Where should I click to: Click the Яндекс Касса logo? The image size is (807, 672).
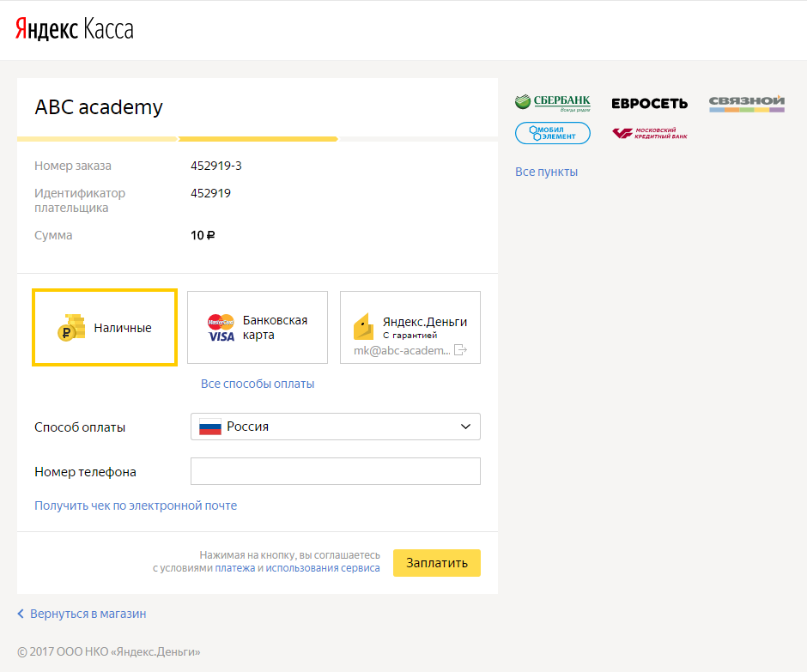tap(75, 29)
